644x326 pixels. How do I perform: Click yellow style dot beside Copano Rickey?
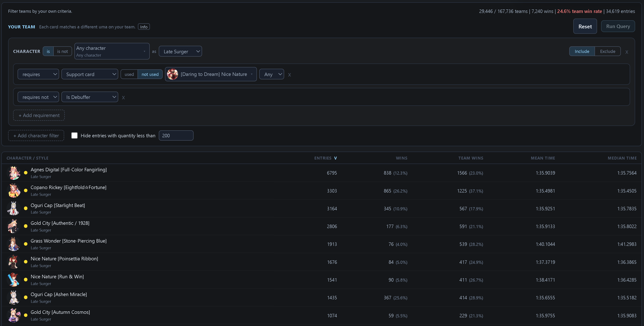25,190
